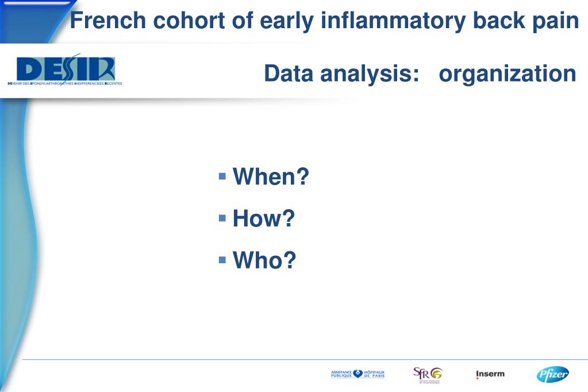This screenshot has width=588, height=392.
Task: Select the When? bullet text
Action: coord(271,176)
